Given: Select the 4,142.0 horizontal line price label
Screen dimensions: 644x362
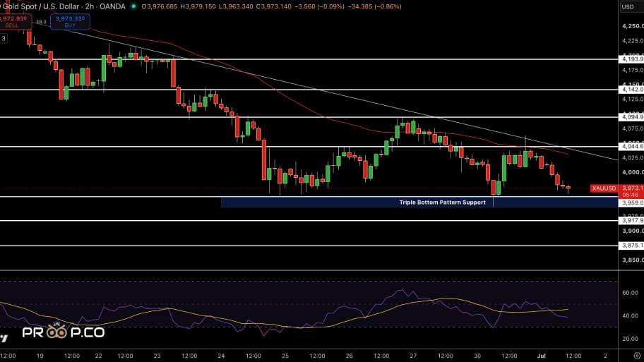Looking at the screenshot, I should click(x=632, y=90).
